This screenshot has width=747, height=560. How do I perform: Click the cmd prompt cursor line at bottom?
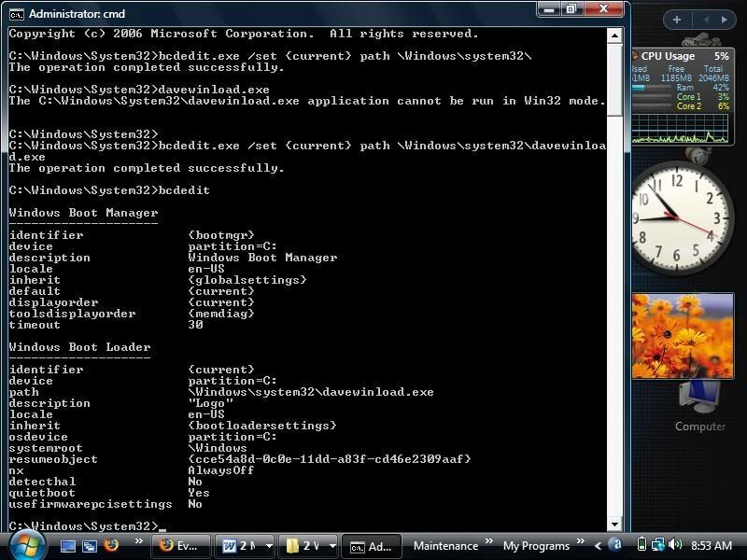pyautogui.click(x=87, y=525)
